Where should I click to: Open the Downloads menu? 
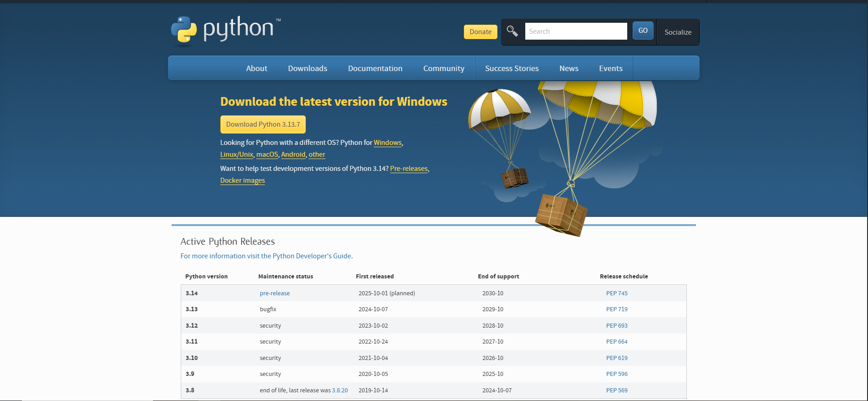(x=308, y=68)
